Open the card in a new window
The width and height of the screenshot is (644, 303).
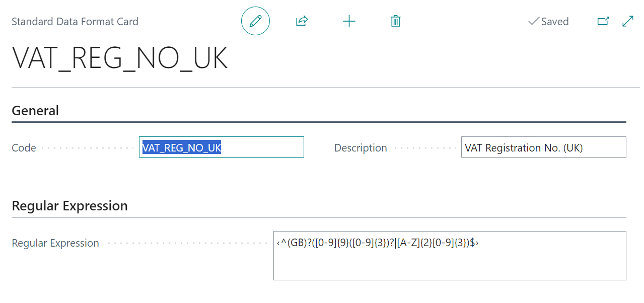click(x=603, y=21)
